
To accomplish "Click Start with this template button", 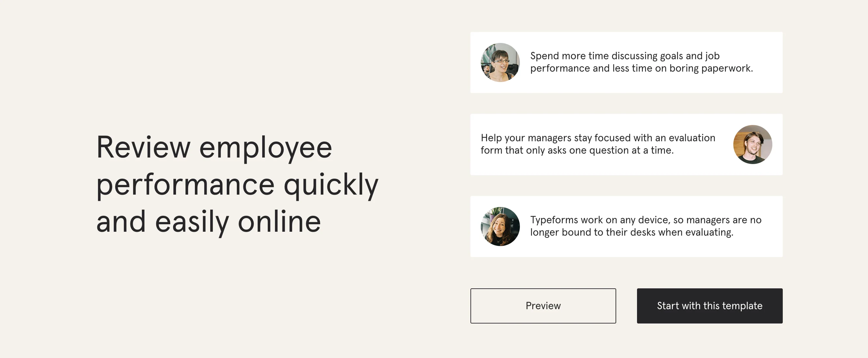I will pyautogui.click(x=710, y=306).
